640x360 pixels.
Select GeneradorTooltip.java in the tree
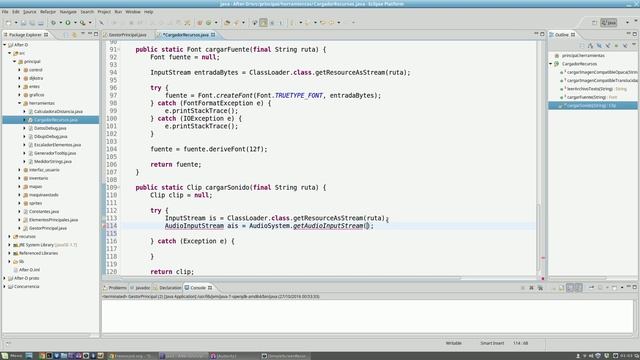[55, 153]
